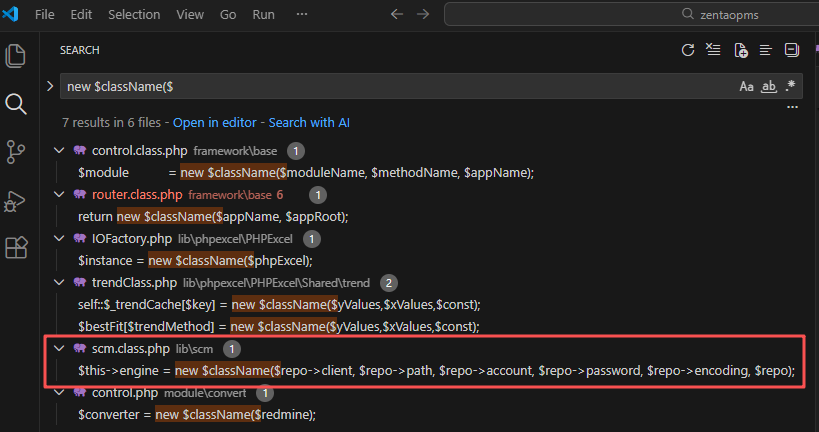Image resolution: width=819 pixels, height=432 pixels.
Task: Toggle Match Case search option
Action: click(746, 87)
